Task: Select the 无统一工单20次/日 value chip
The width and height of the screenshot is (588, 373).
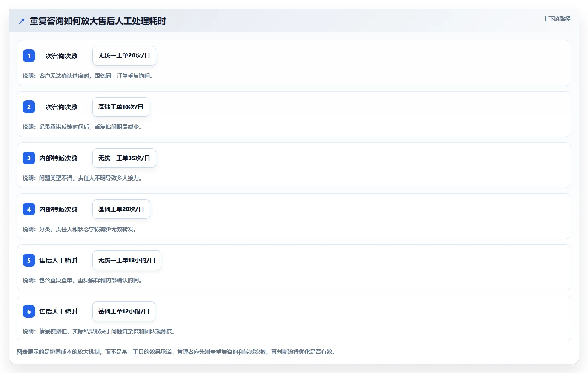Action: (124, 56)
